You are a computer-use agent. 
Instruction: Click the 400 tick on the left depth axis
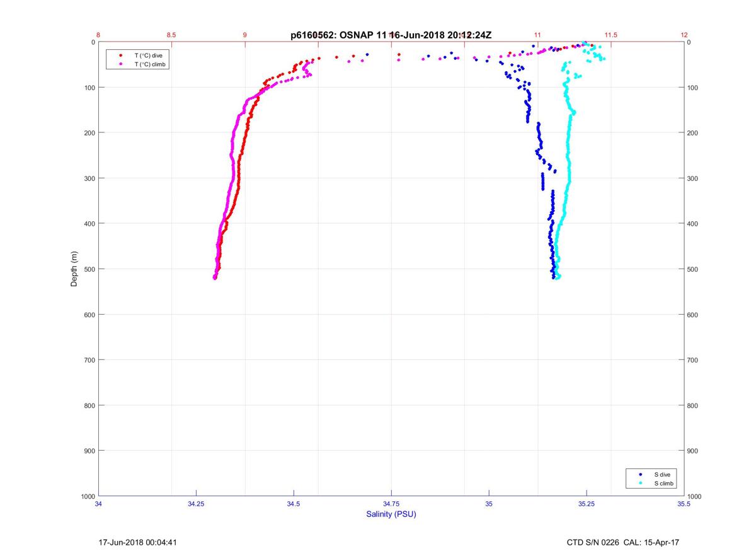point(89,224)
